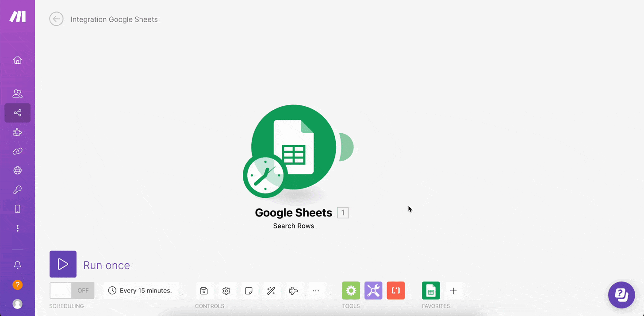The image size is (644, 316).
Task: Go back using the arrow circle
Action: pos(56,19)
